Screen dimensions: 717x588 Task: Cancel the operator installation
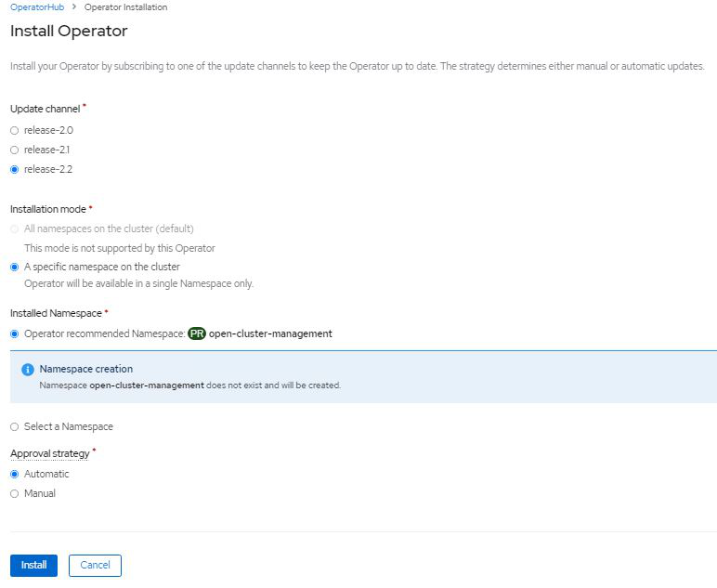click(x=95, y=565)
